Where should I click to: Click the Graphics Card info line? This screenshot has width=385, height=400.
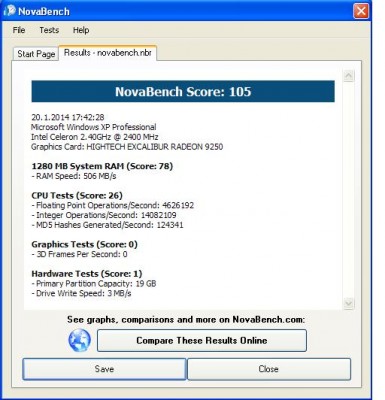tap(127, 147)
